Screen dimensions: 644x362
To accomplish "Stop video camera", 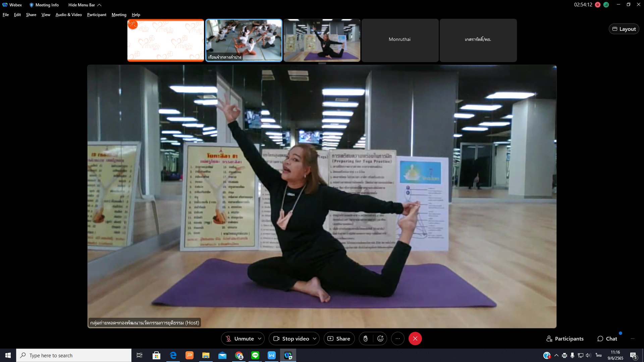I will (291, 339).
